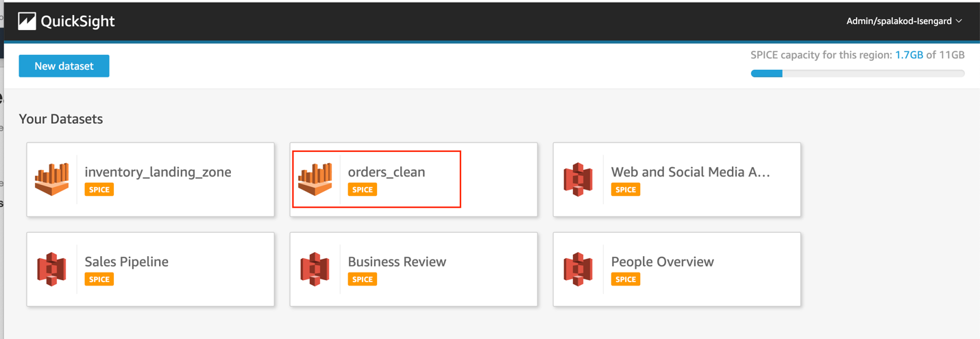Click the S3 icon on Business Review card
Screen dimensions: 980x339
[315, 269]
